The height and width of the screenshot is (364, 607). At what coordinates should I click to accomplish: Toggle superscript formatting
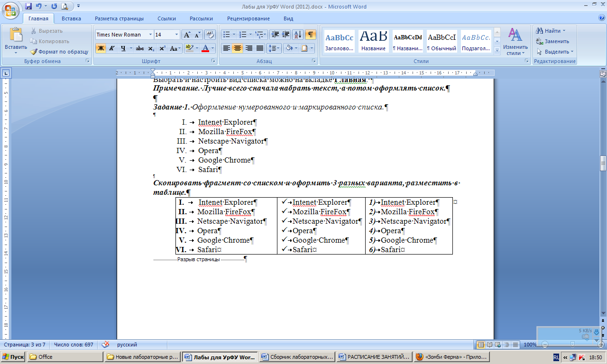pyautogui.click(x=162, y=48)
